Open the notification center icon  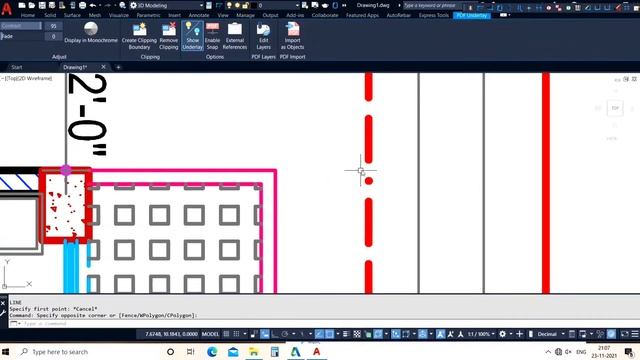tap(629, 351)
